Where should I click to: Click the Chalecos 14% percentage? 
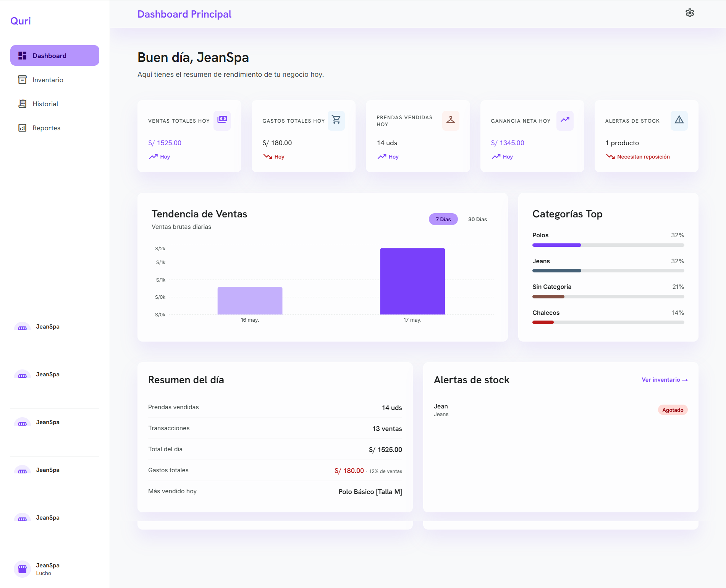click(678, 313)
